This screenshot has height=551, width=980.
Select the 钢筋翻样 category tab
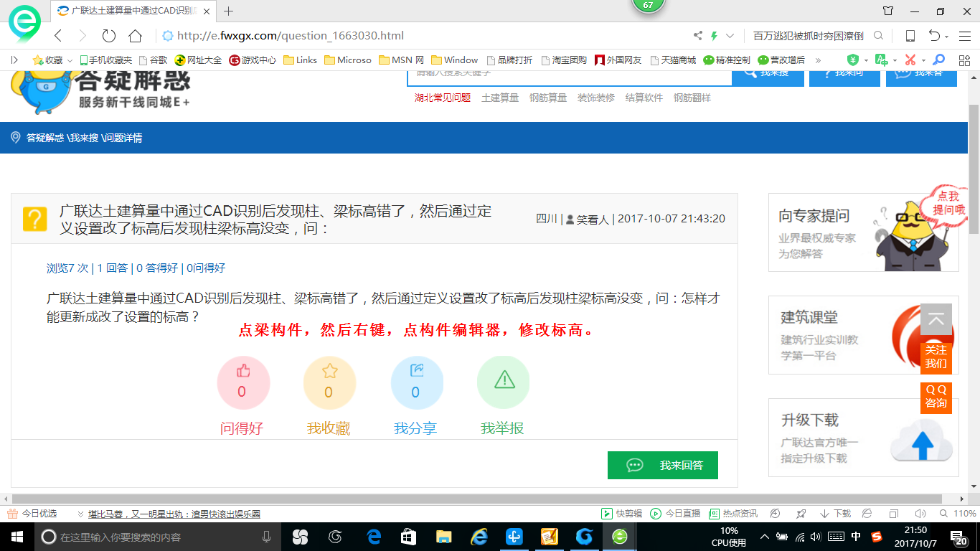[692, 98]
